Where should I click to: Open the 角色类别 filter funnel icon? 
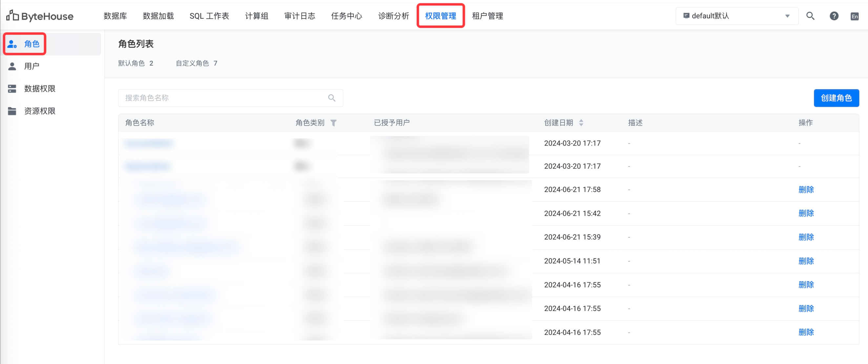coord(333,123)
